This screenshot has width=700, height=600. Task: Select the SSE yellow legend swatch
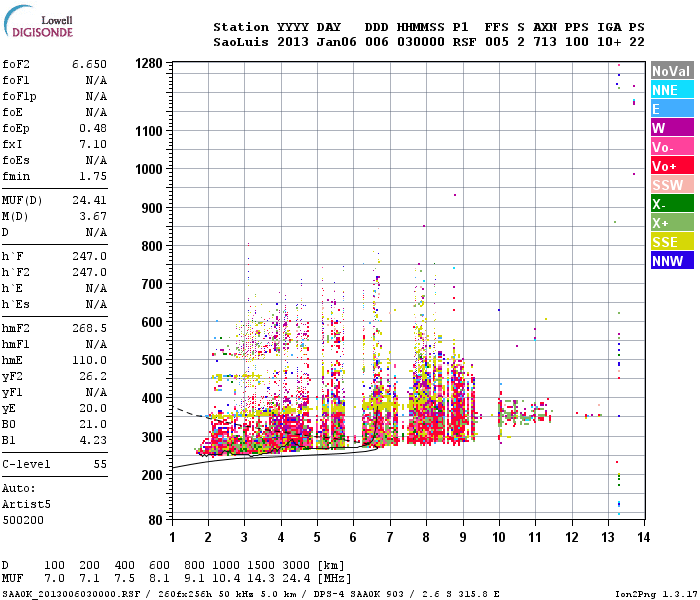tap(672, 242)
